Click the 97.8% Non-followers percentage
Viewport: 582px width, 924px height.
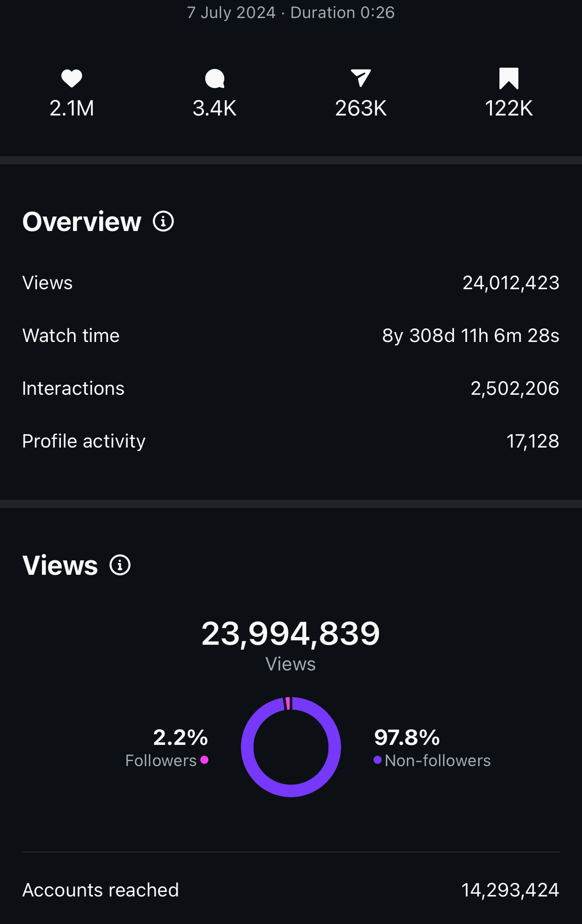407,738
